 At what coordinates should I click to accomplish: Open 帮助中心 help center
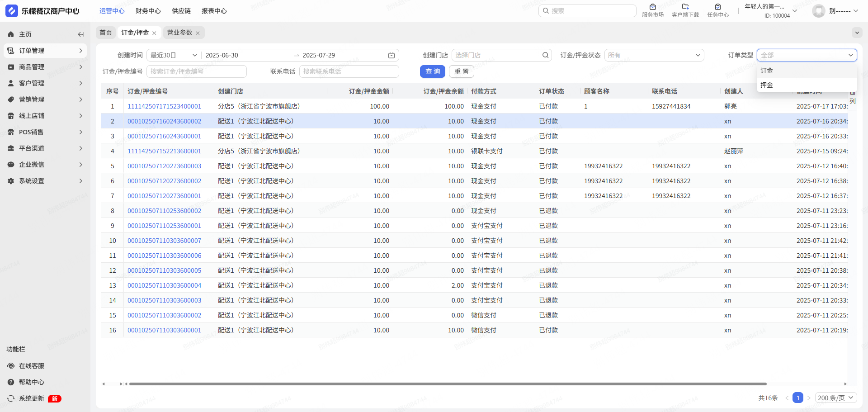click(31, 382)
